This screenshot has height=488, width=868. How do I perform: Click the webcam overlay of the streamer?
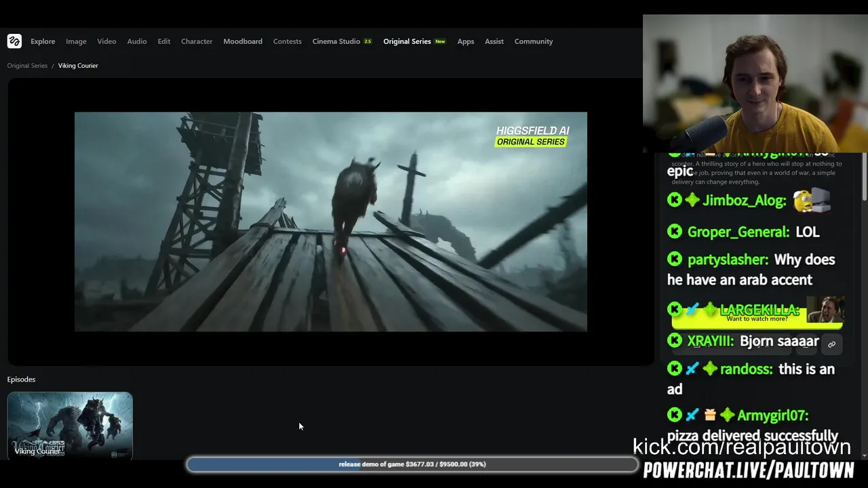[x=755, y=83]
